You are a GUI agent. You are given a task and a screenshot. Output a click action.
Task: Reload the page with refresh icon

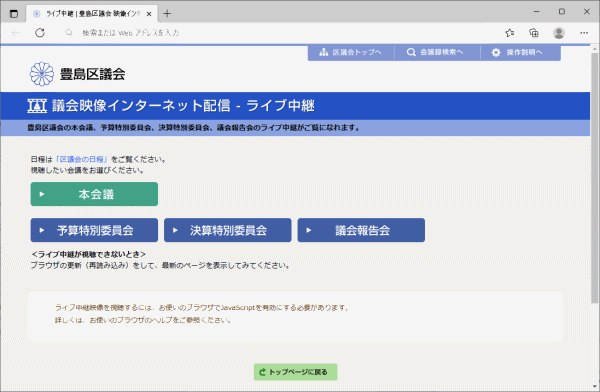pyautogui.click(x=40, y=33)
